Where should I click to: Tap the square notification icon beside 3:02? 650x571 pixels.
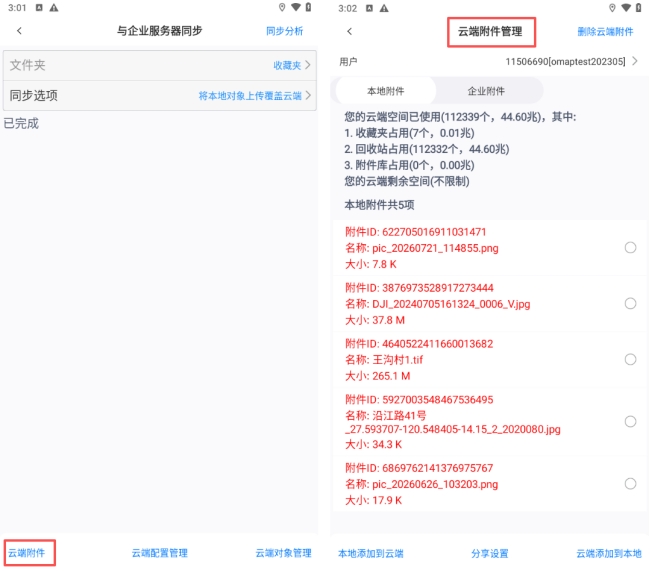click(369, 8)
